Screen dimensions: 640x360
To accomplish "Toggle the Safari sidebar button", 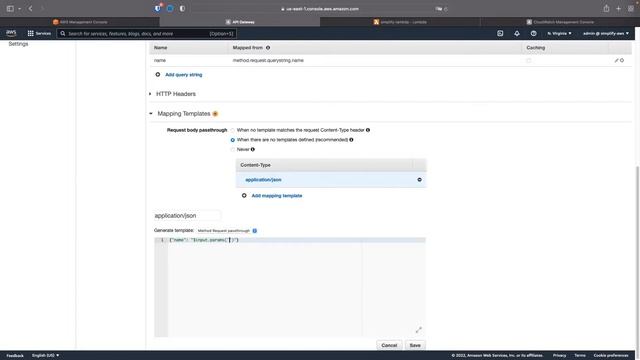I will pos(10,9).
